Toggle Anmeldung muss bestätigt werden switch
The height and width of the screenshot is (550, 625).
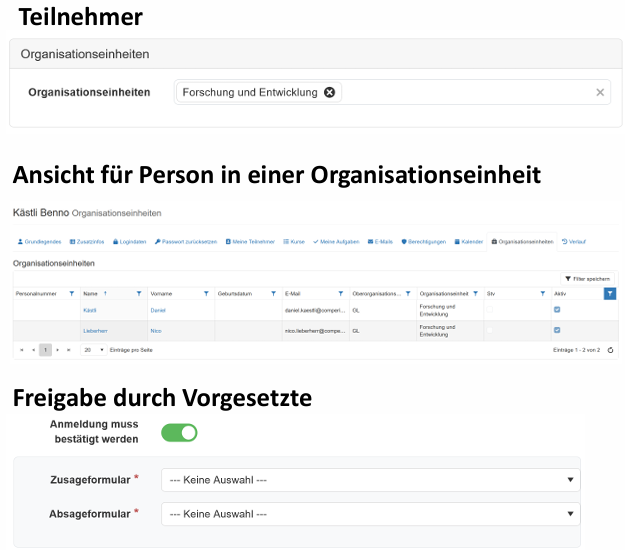[x=179, y=432]
